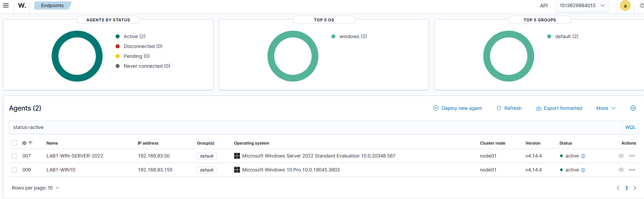Click windows legend green dot

coord(333,36)
